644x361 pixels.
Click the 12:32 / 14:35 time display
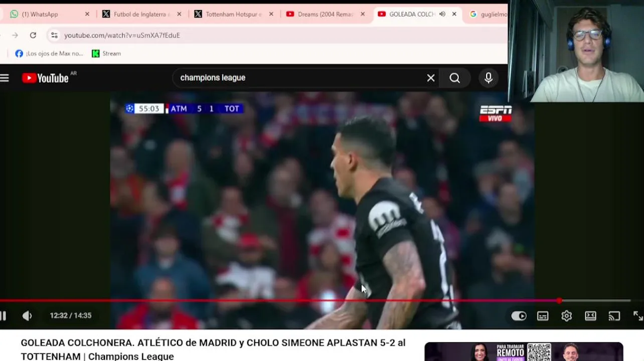[71, 315]
